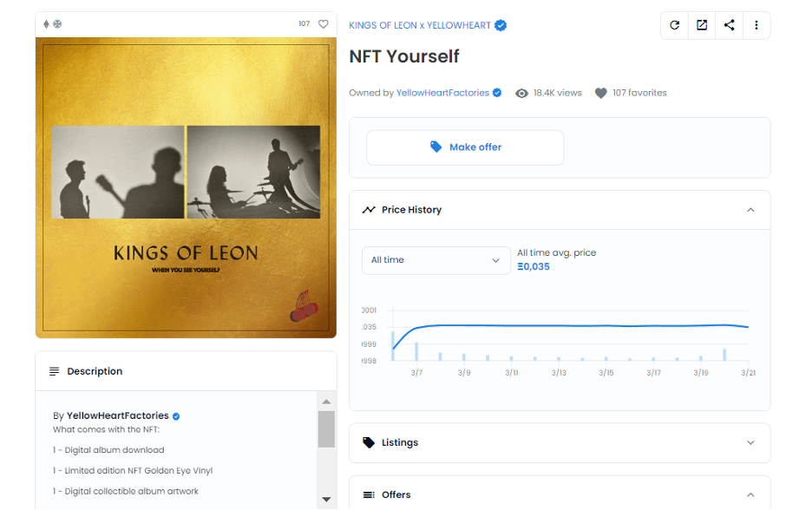Screen dimensions: 812x510
Task: Click the eye views icon
Action: coord(521,93)
